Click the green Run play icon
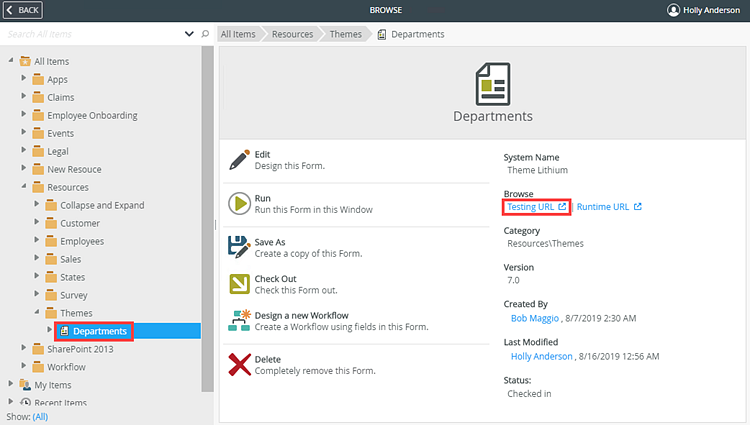 (239, 204)
